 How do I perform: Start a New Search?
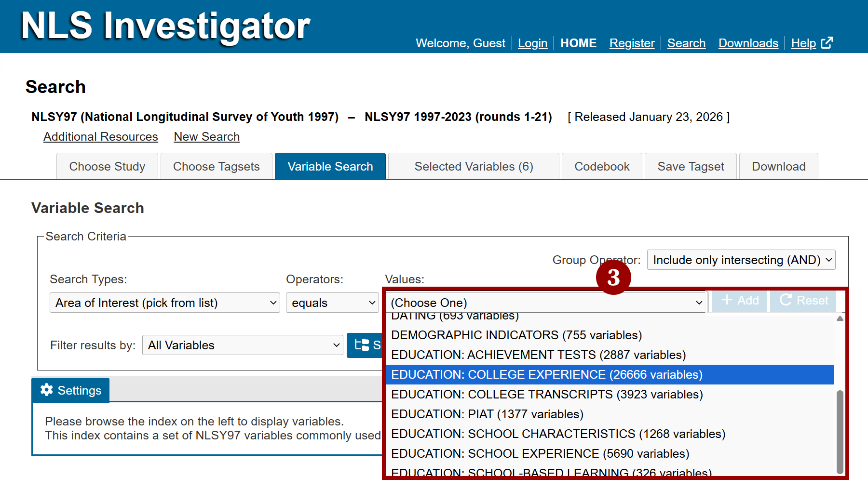pos(207,136)
